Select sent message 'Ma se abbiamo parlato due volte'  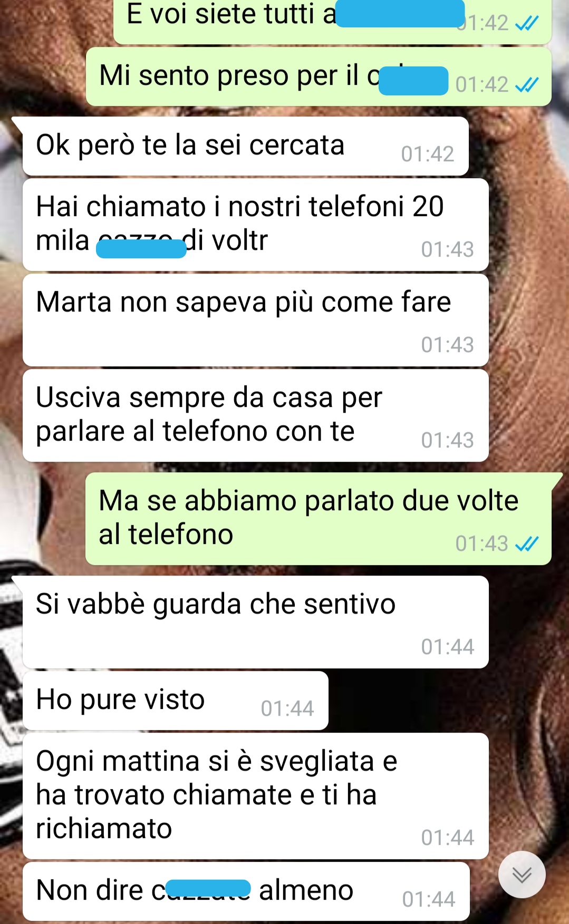pyautogui.click(x=319, y=519)
